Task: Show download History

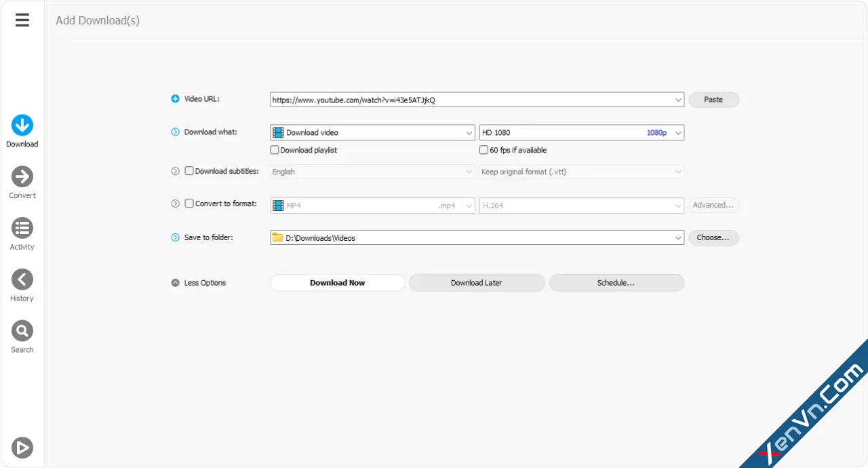Action: (22, 286)
